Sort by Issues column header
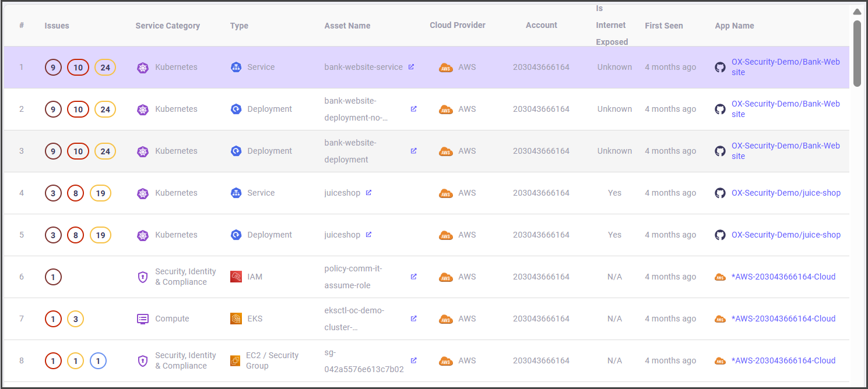The width and height of the screenshot is (868, 389). point(57,26)
